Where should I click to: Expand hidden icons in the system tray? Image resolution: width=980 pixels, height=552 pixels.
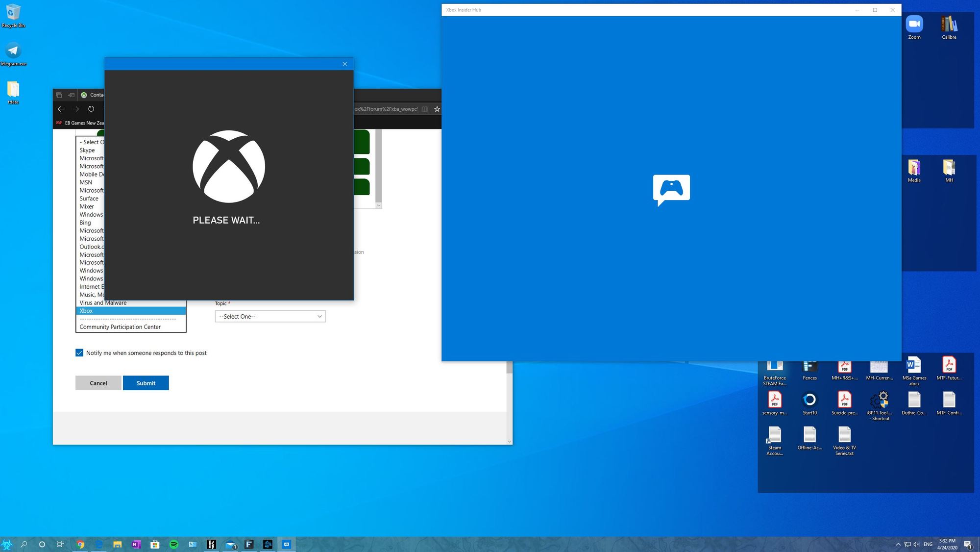point(898,544)
